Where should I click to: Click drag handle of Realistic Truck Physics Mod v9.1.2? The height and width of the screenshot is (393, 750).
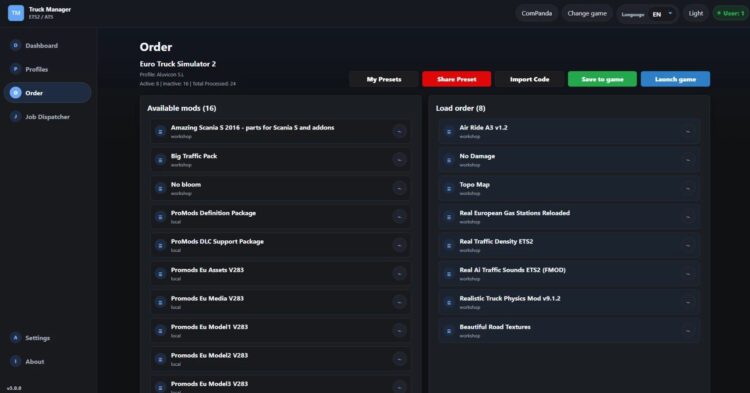pyautogui.click(x=449, y=302)
